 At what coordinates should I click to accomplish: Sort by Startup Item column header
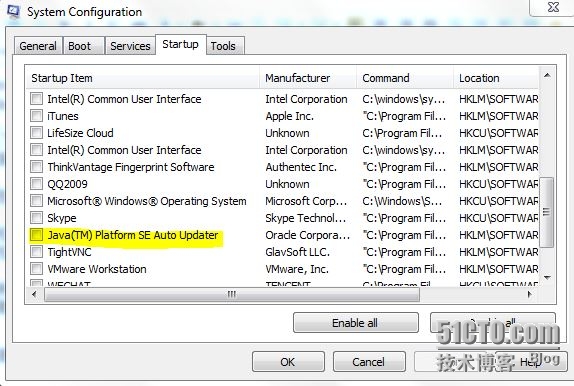pyautogui.click(x=143, y=78)
